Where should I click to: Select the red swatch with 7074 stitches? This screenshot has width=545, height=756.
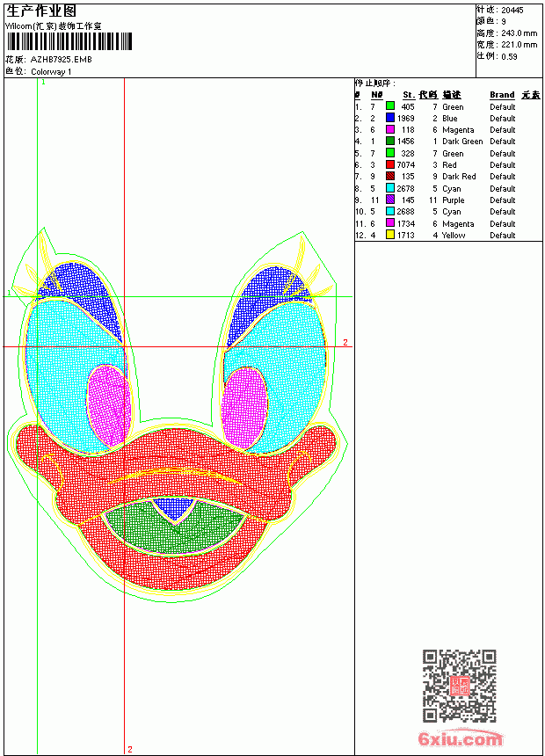coord(390,164)
